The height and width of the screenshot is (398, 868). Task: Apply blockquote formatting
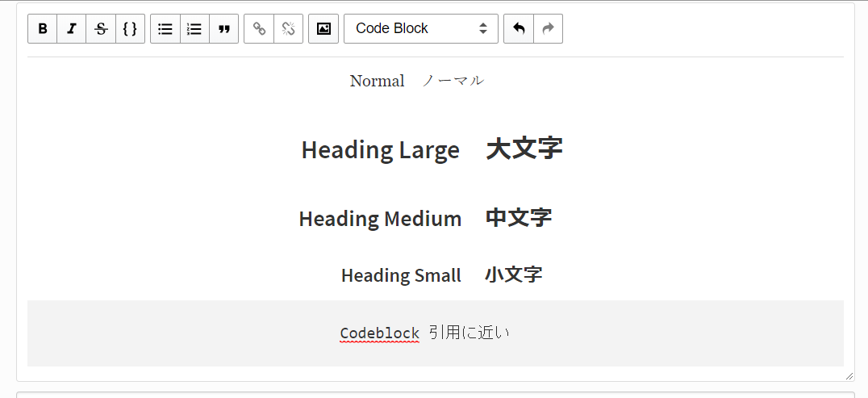[223, 29]
